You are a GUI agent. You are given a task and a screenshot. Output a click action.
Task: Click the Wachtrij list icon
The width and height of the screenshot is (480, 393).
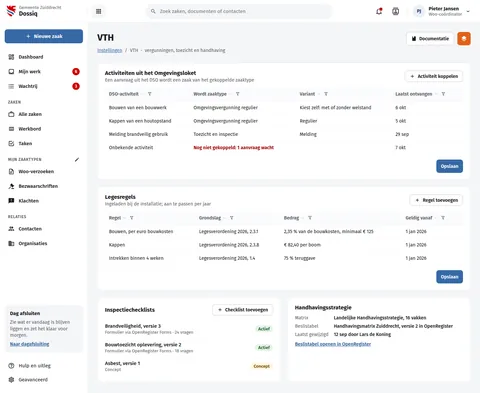11,86
